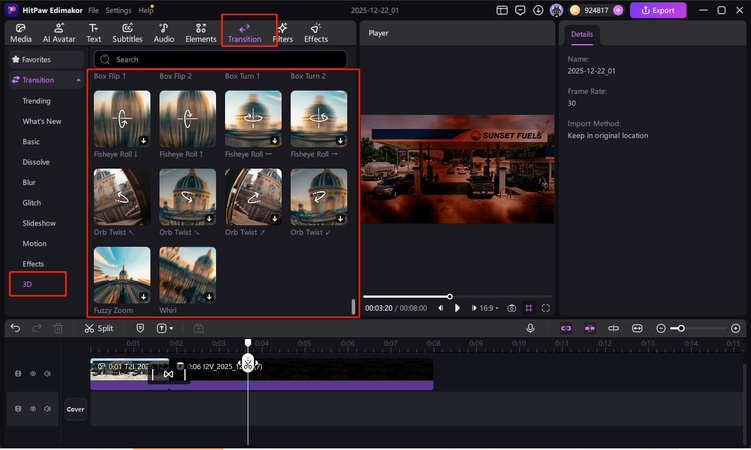Select the Orb Twist top-left thumbnail
This screenshot has width=751, height=450.
pos(122,197)
